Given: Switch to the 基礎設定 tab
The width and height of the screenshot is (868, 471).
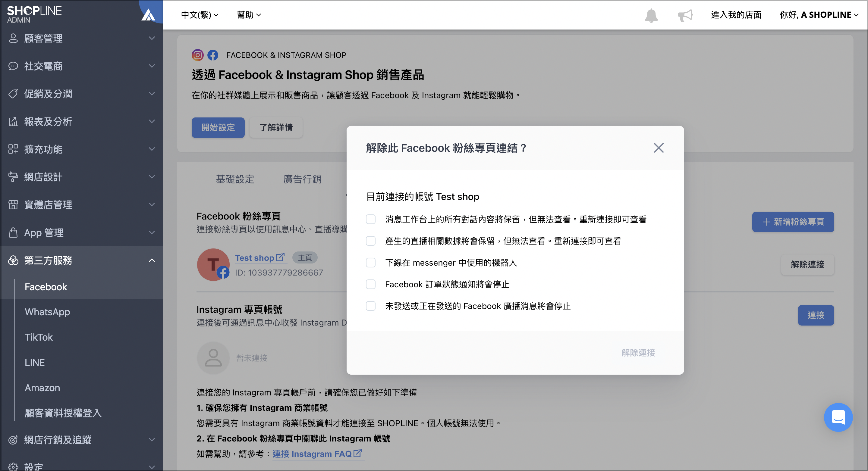Looking at the screenshot, I should (235, 179).
